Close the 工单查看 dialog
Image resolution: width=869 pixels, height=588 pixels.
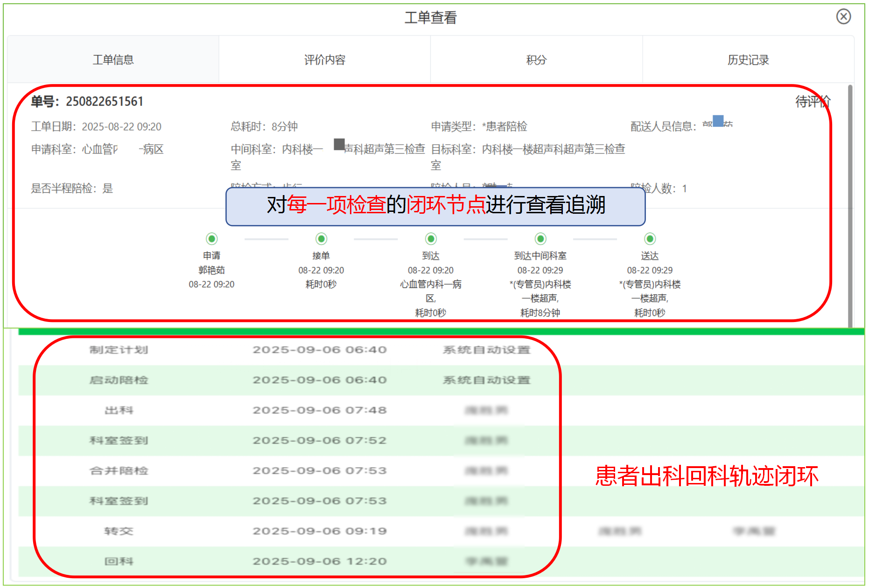point(843,17)
